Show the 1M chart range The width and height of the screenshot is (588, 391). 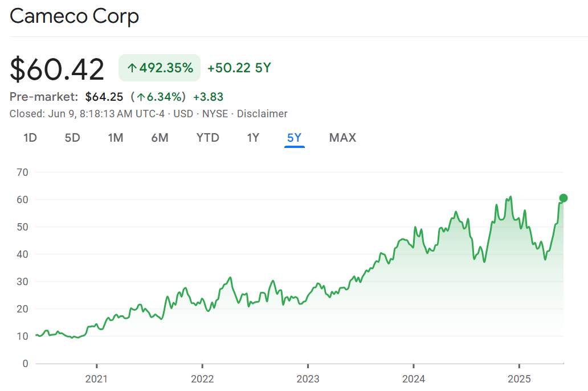pos(116,138)
